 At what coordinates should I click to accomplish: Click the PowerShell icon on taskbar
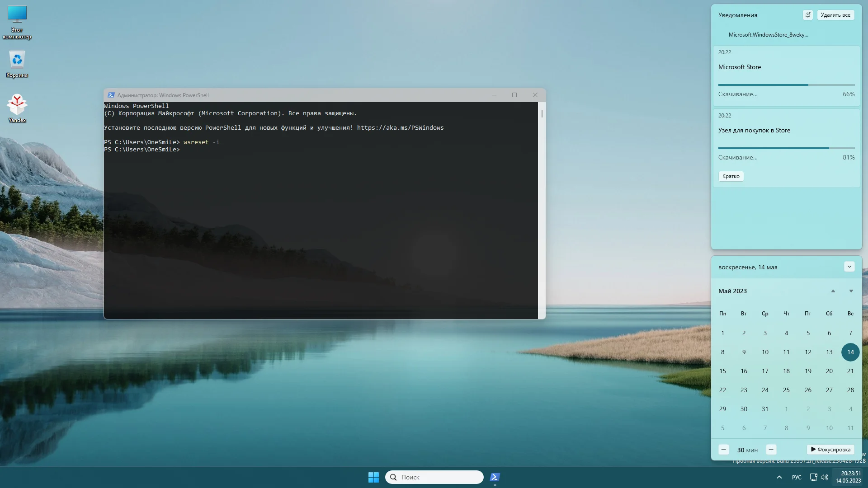pyautogui.click(x=495, y=477)
